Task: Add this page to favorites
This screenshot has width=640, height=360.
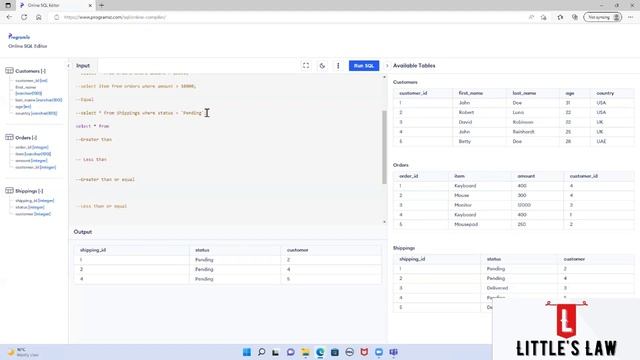Action: tap(544, 17)
